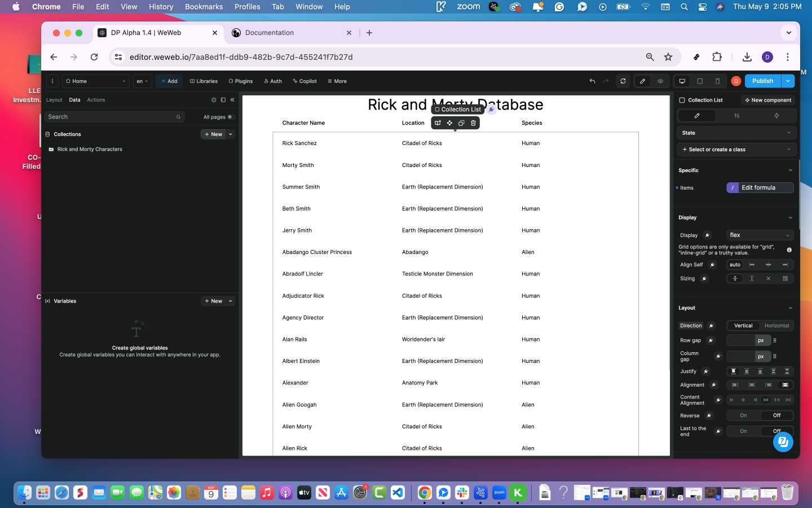The image size is (812, 508).
Task: Click the left panel Search field
Action: (114, 117)
